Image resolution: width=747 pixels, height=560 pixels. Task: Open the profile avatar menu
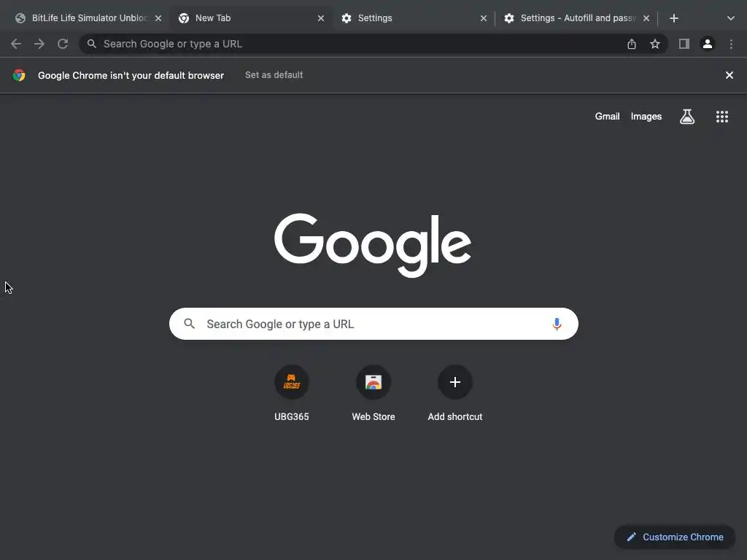coord(708,44)
